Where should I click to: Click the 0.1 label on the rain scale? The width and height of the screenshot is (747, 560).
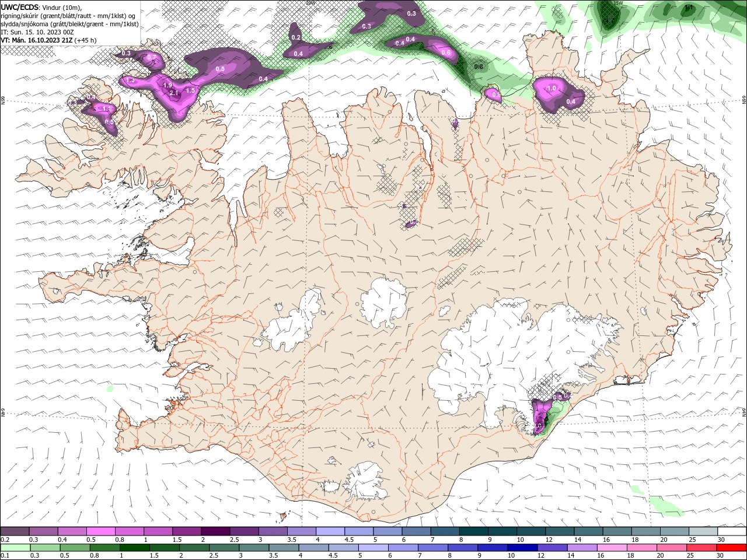pyautogui.click(x=4, y=556)
